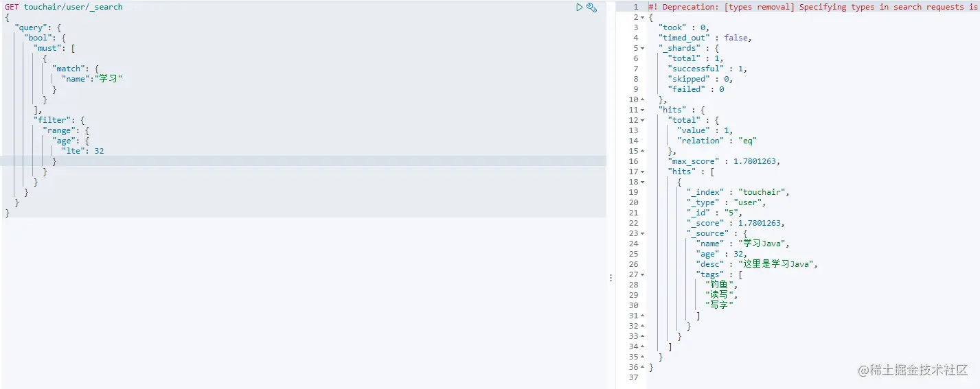Click the pane divider handle between editor and response
This screenshot has width=980, height=389.
(611, 278)
